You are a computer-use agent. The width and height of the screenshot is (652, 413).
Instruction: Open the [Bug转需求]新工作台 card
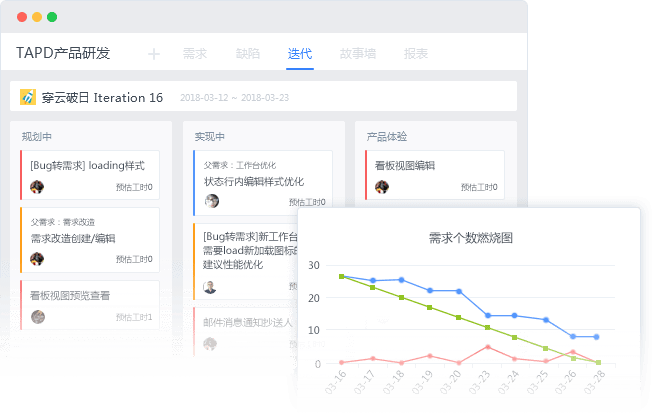(x=246, y=262)
